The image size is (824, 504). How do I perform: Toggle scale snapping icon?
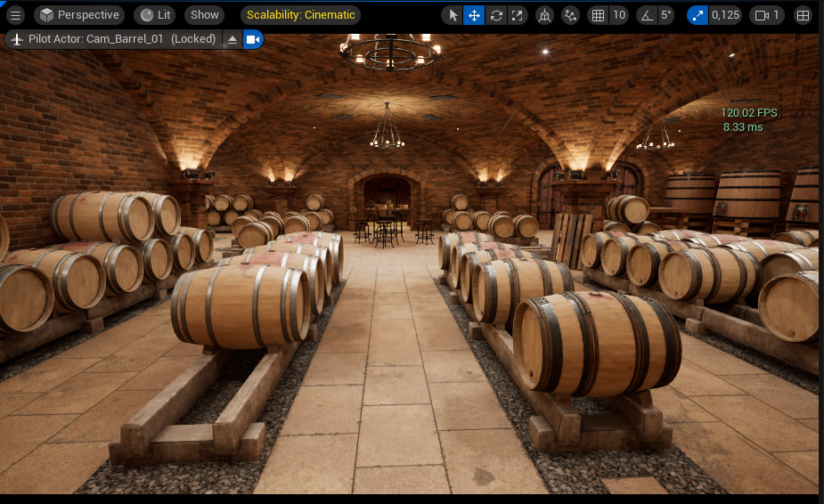coord(698,15)
